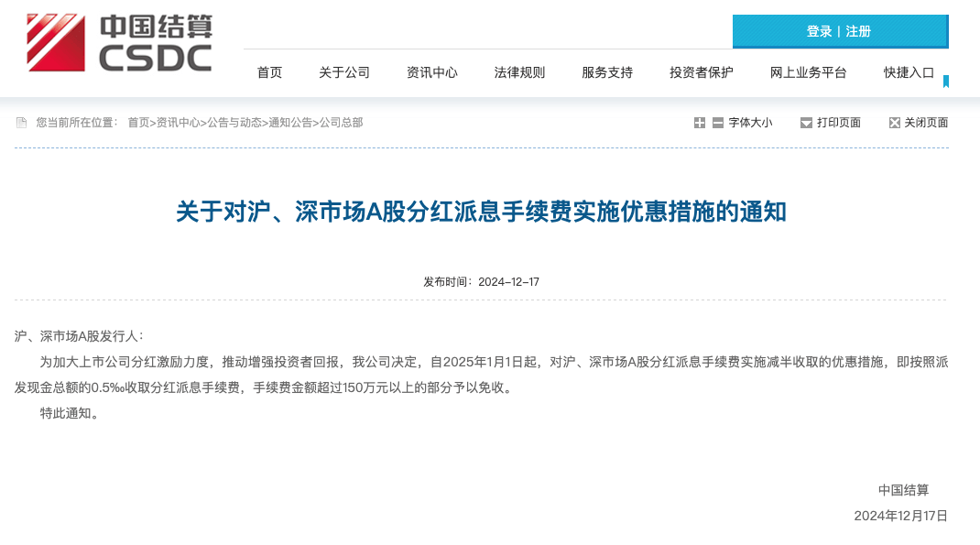Click the 发布时间：2024-12-17 text
Screen dimensions: 980x545
tap(481, 282)
